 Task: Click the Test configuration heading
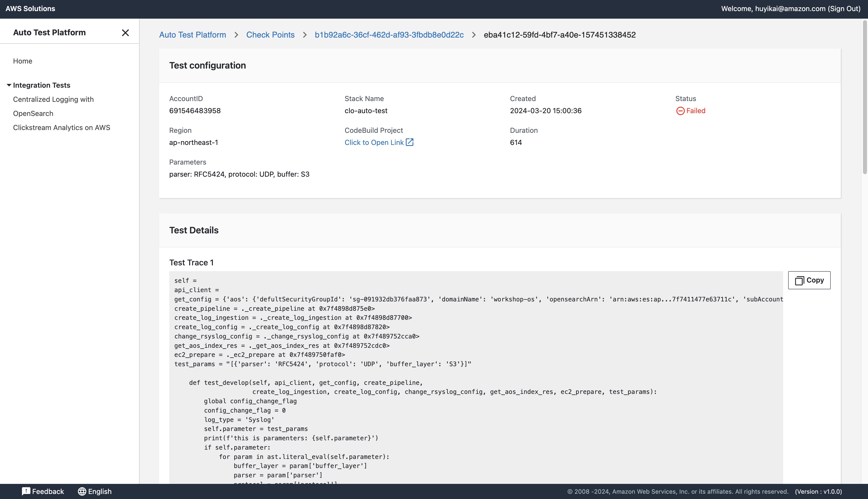(x=208, y=65)
